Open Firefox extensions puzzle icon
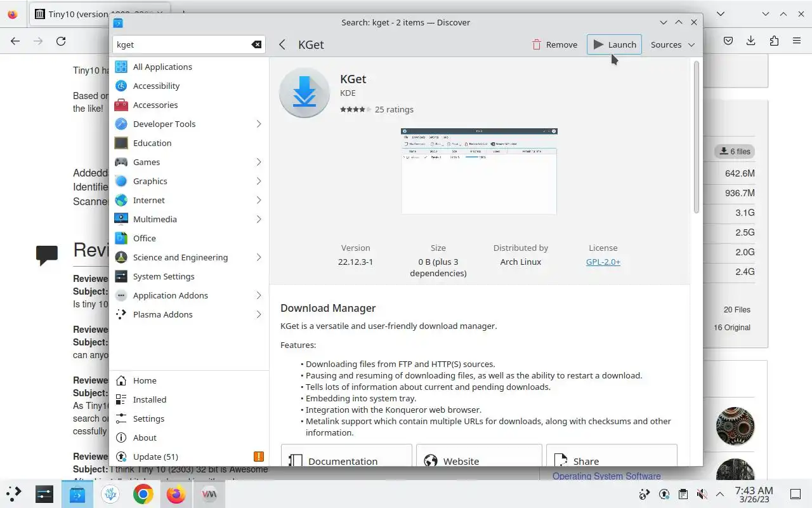 tap(773, 41)
